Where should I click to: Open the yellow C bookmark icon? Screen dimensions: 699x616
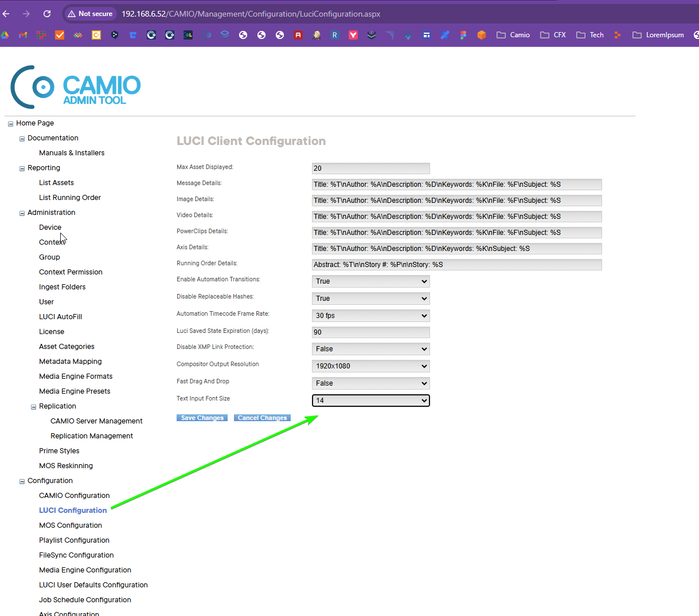point(96,35)
